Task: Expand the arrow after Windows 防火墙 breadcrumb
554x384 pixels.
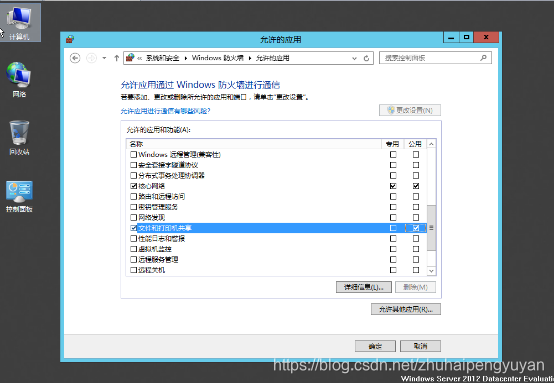Action: [250, 58]
